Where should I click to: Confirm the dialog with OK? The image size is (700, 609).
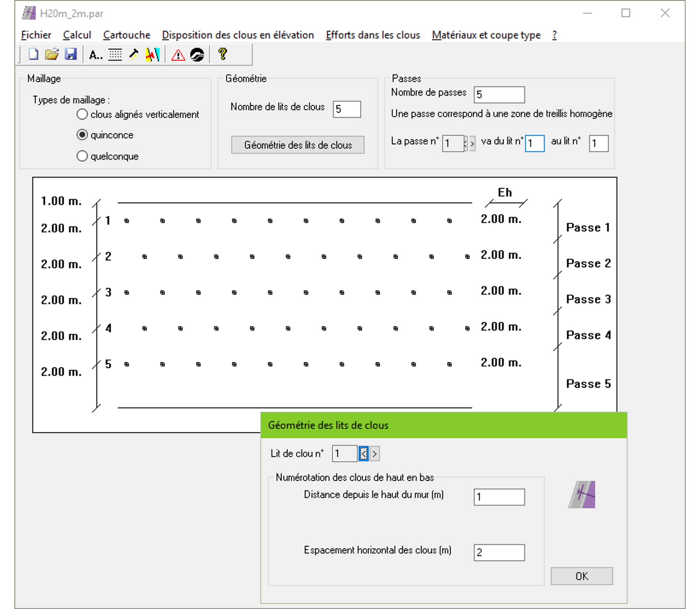581,576
